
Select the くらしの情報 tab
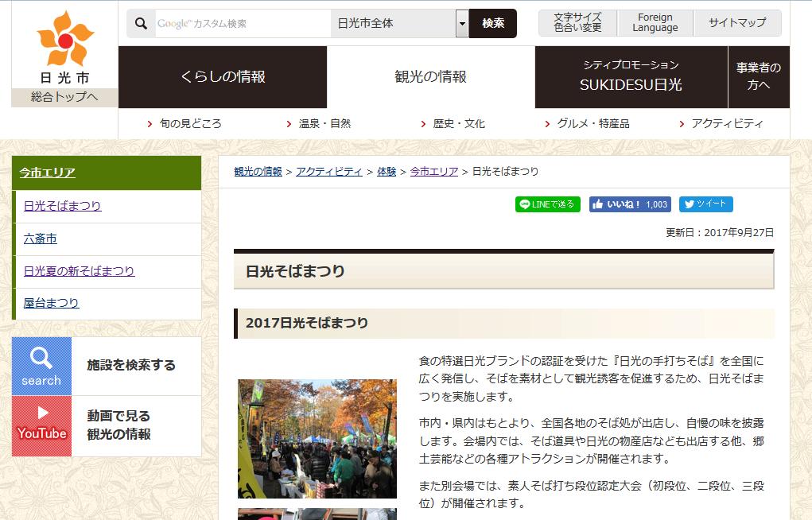pos(223,76)
